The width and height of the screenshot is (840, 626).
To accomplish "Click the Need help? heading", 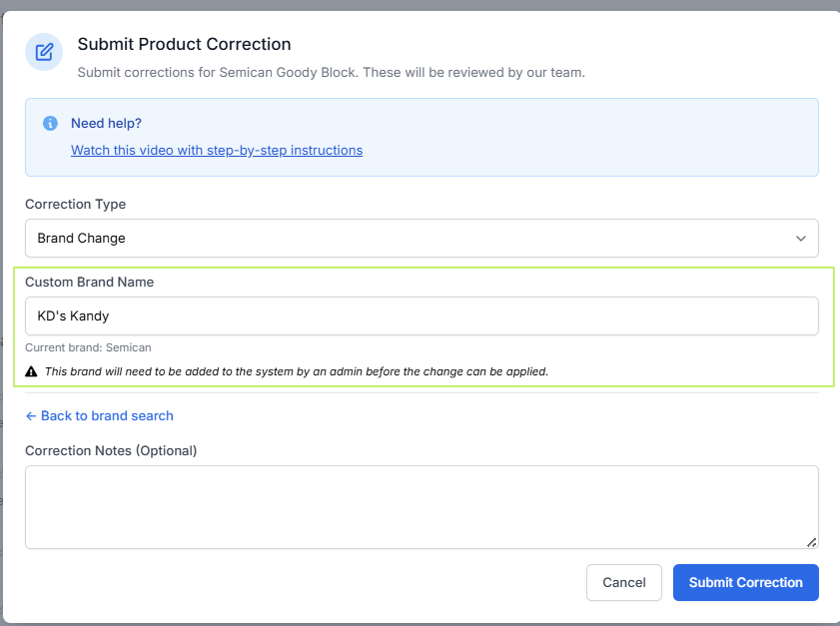I will [x=106, y=124].
